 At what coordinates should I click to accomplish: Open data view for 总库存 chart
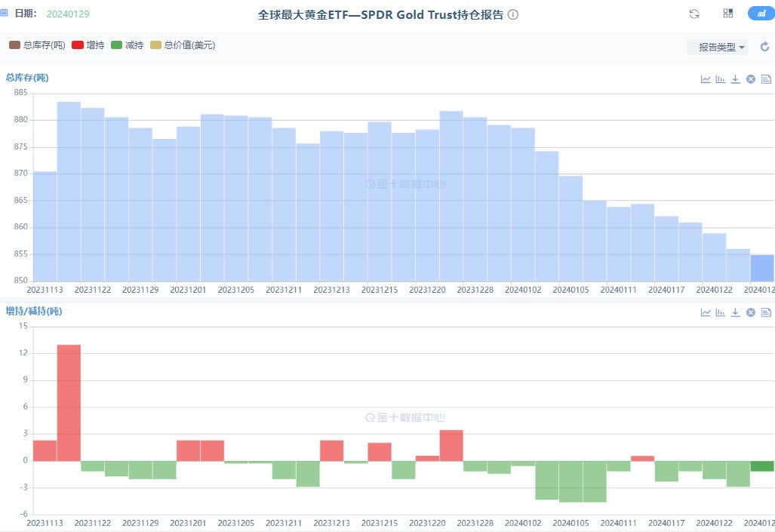coord(766,79)
